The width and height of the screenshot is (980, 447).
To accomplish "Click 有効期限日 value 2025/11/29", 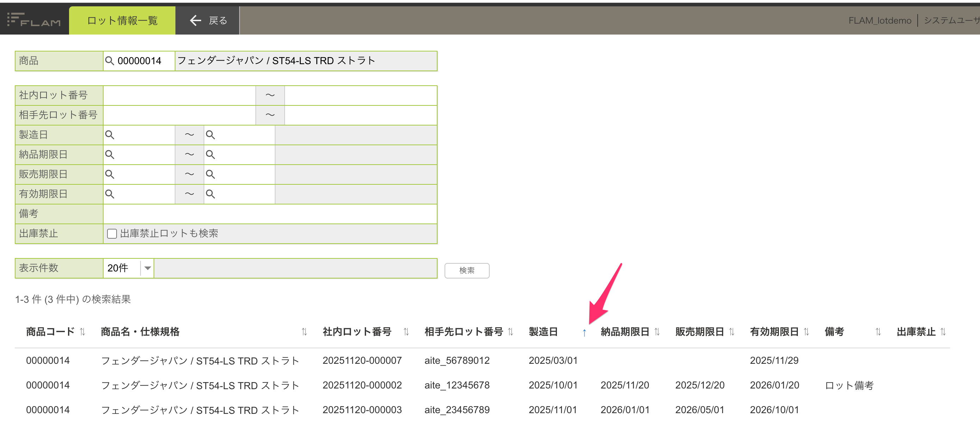I will pyautogui.click(x=774, y=360).
